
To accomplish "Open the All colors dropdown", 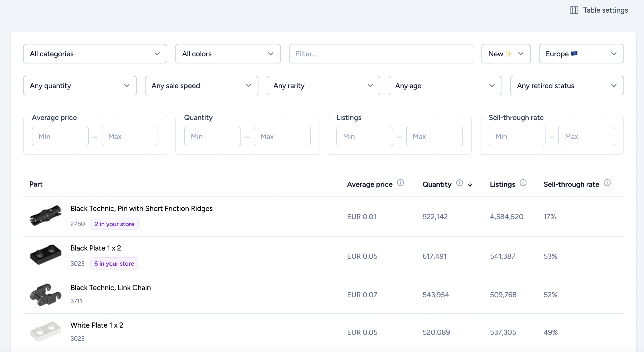I will click(x=228, y=54).
